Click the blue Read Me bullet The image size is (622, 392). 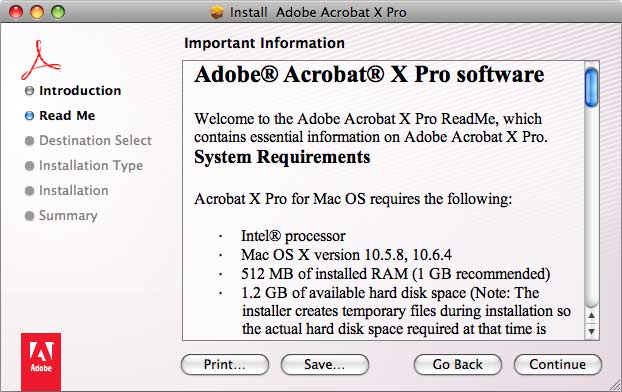(29, 116)
